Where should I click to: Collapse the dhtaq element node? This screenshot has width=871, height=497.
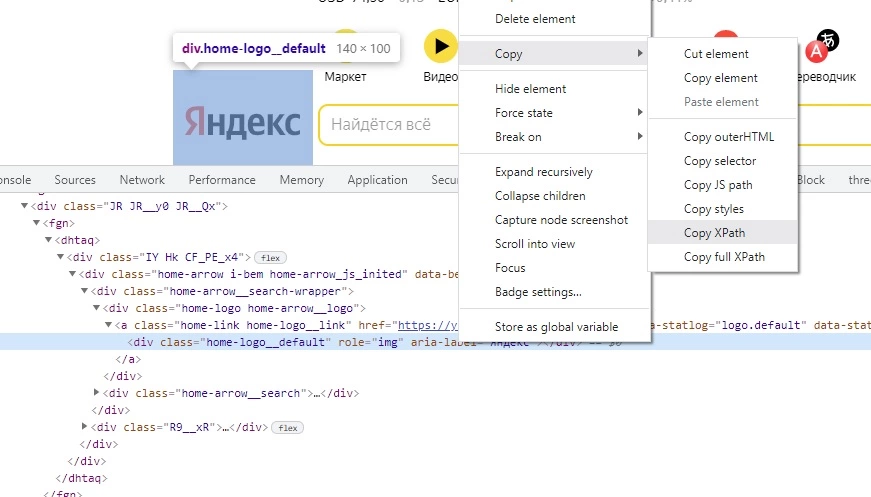[x=48, y=240]
